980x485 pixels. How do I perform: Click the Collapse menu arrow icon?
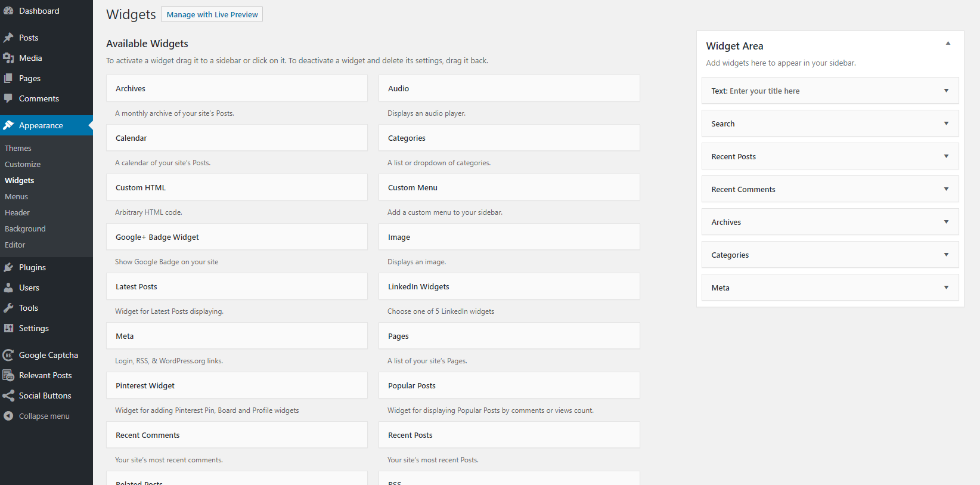[x=8, y=416]
